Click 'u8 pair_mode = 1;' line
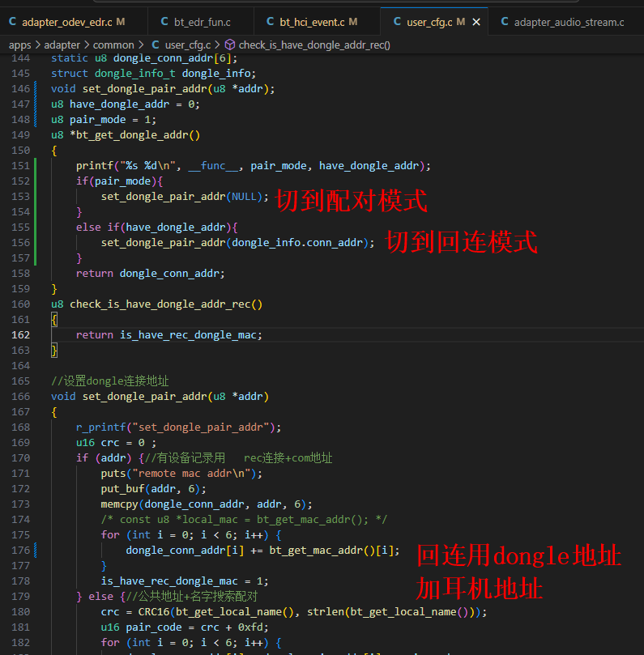The image size is (644, 655). click(104, 120)
